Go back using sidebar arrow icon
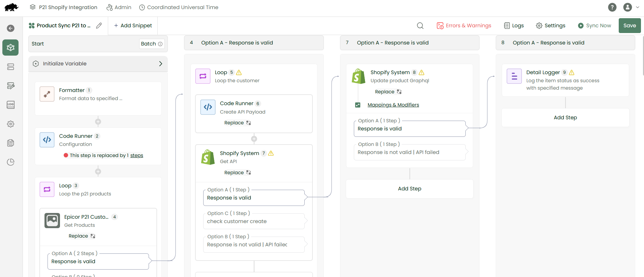 coord(11,28)
